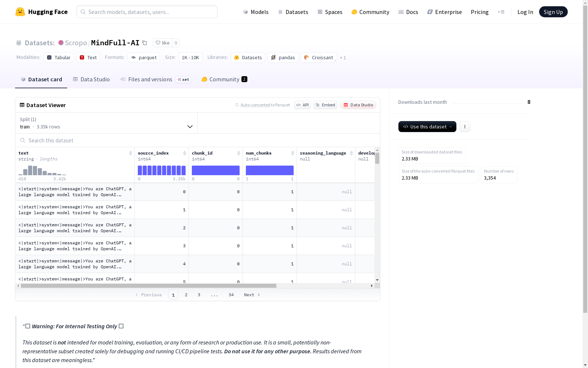Click Log In
This screenshot has height=368, width=588.
point(525,12)
